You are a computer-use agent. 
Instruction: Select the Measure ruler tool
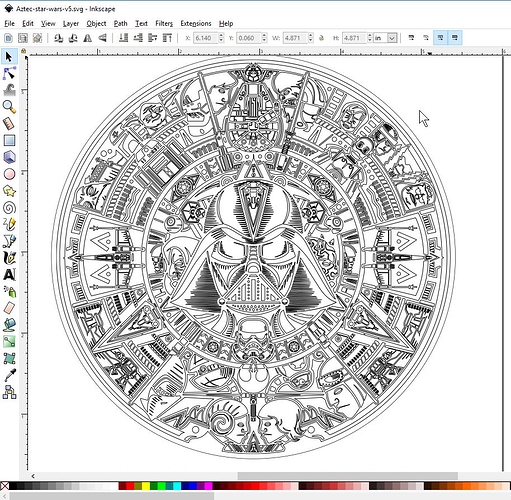coord(9,124)
